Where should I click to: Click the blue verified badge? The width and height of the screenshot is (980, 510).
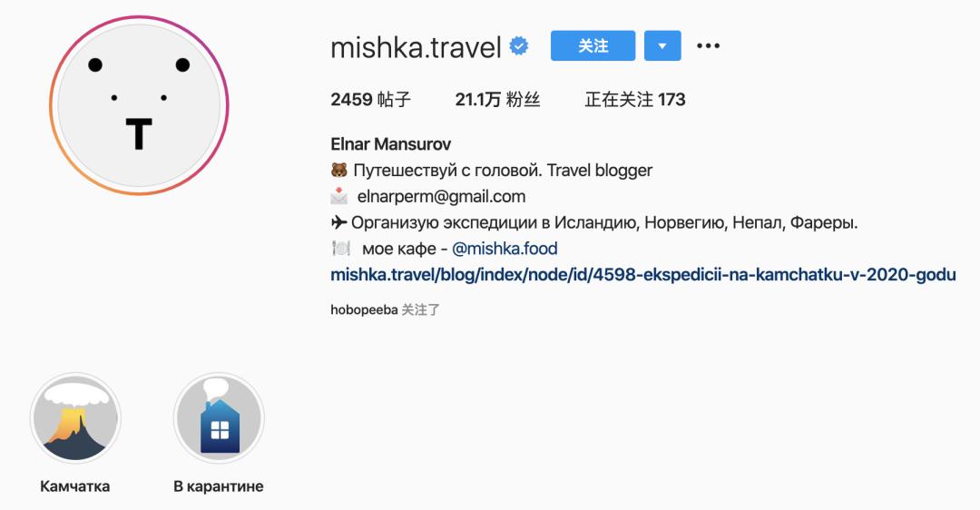pos(519,46)
